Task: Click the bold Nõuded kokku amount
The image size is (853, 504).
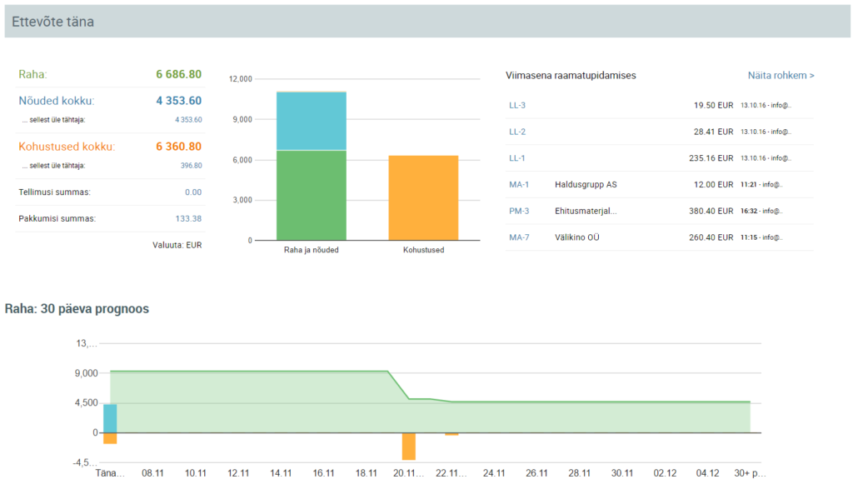Action: pos(178,101)
